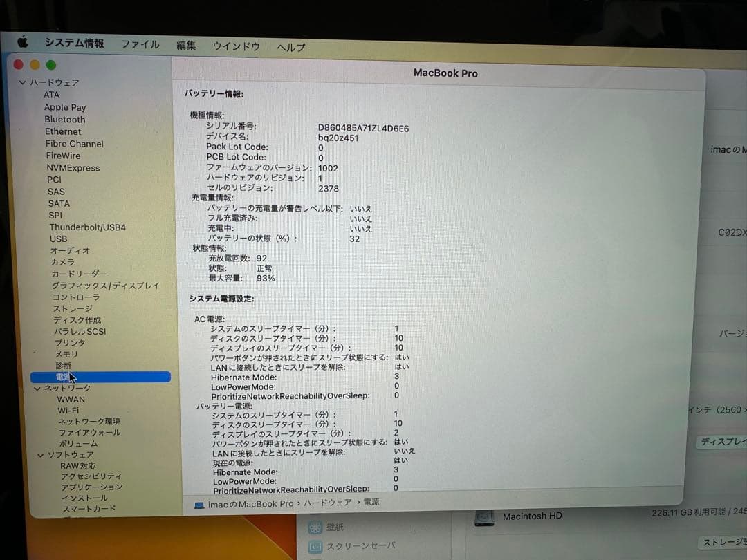Select USB in the hardware list
This screenshot has height=560, width=747.
pyautogui.click(x=58, y=239)
